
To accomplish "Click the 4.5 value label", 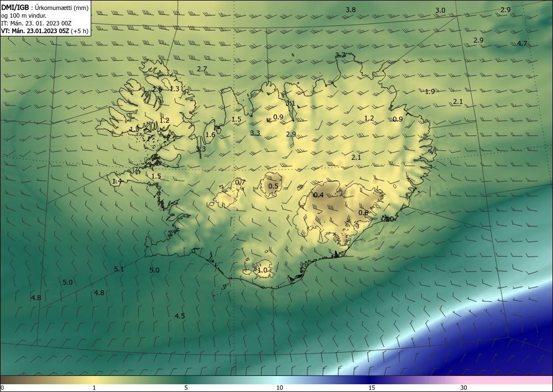I will [x=180, y=316].
